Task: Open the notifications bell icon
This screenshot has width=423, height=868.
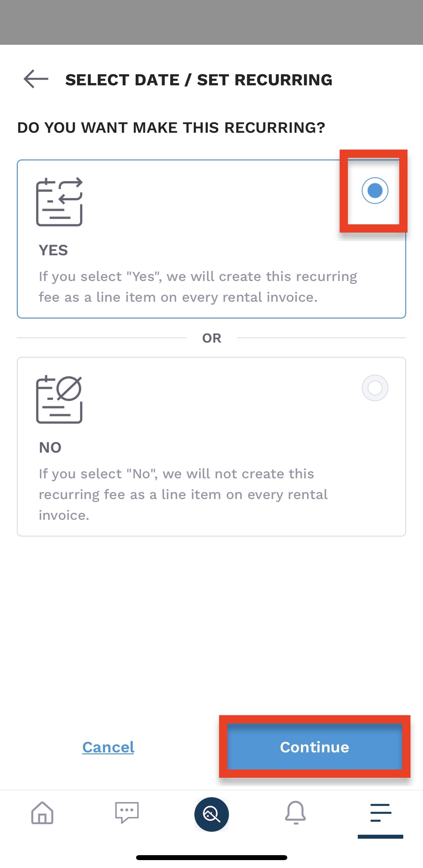Action: pos(296,813)
